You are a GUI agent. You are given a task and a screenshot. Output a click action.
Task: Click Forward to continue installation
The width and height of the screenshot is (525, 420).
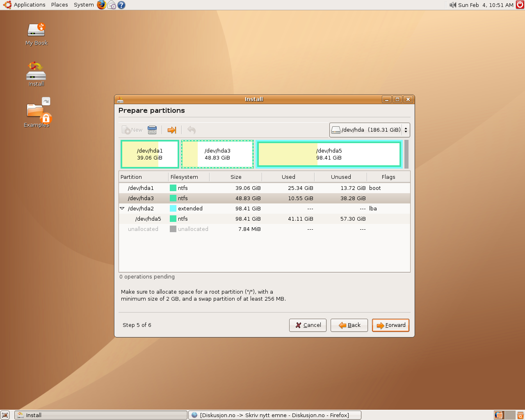(x=391, y=325)
